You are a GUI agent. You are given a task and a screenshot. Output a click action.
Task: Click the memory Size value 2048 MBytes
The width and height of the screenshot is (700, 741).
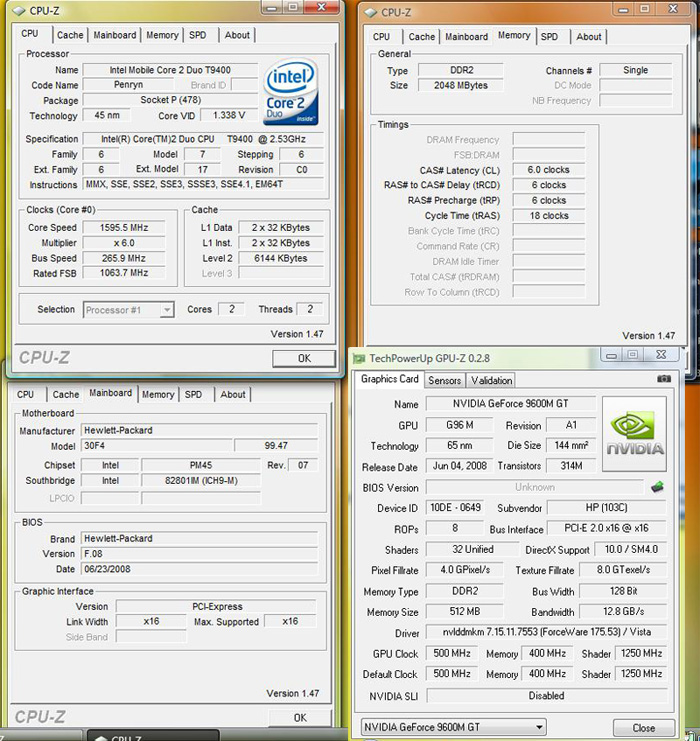461,86
